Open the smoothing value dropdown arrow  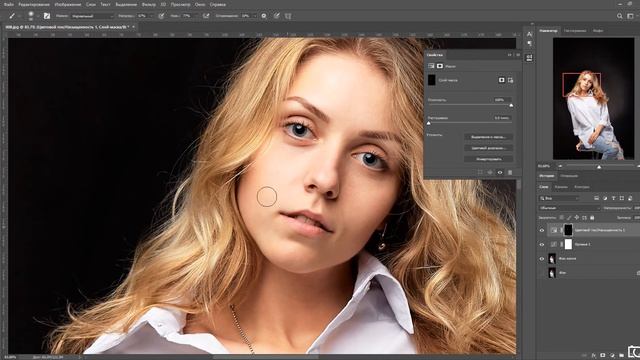coord(254,16)
